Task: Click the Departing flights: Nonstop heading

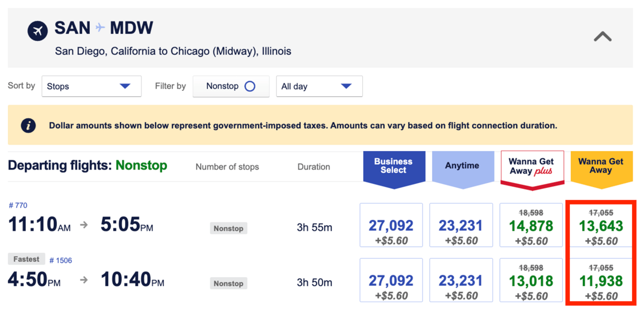Action: (88, 165)
